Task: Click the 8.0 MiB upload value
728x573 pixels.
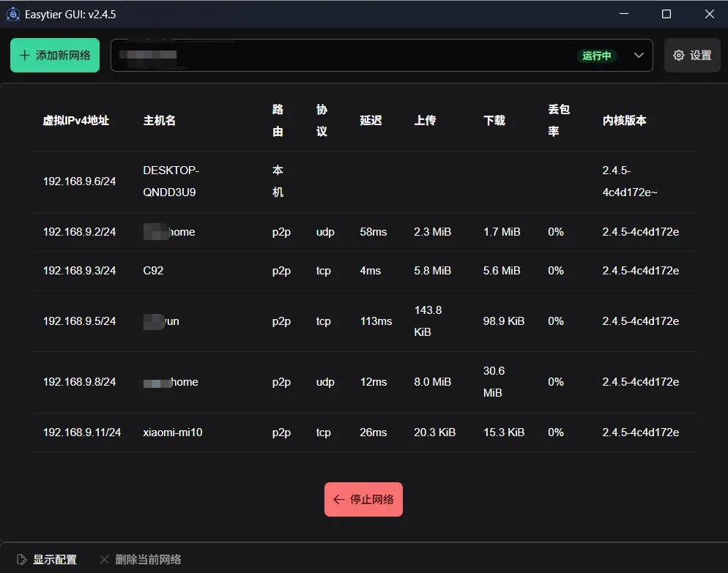Action: 432,382
